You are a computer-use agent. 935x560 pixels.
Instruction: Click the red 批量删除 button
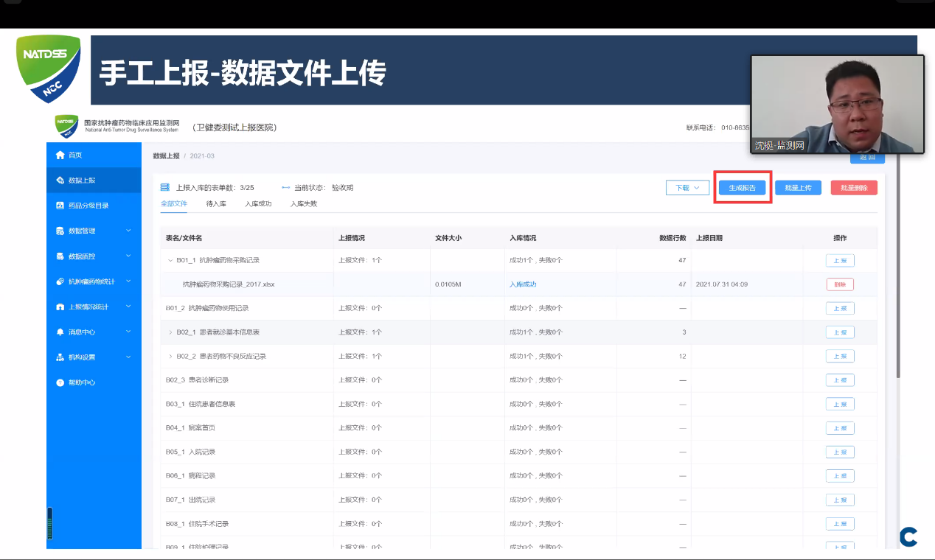[853, 188]
